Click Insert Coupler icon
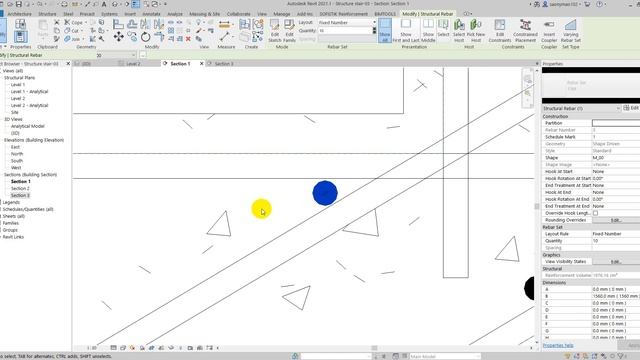The height and width of the screenshot is (360, 640). pyautogui.click(x=549, y=31)
